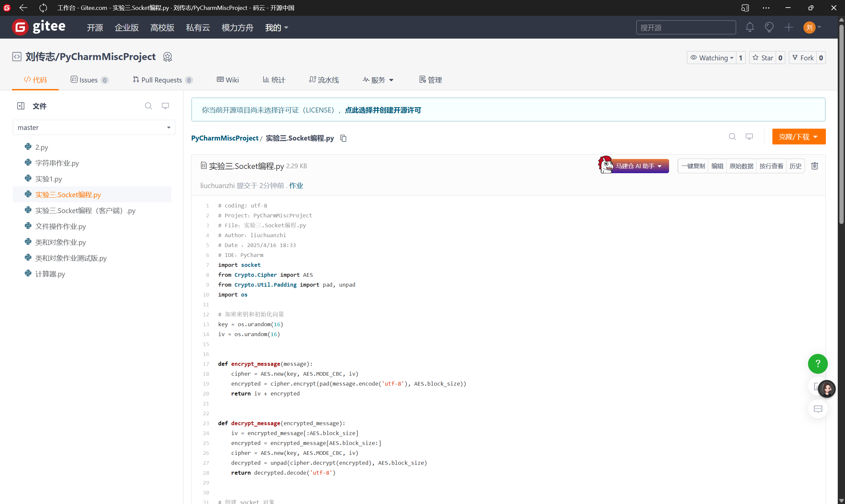This screenshot has height=504, width=845.
Task: Click license link 点此选择并创建开源许可
Action: pos(383,110)
